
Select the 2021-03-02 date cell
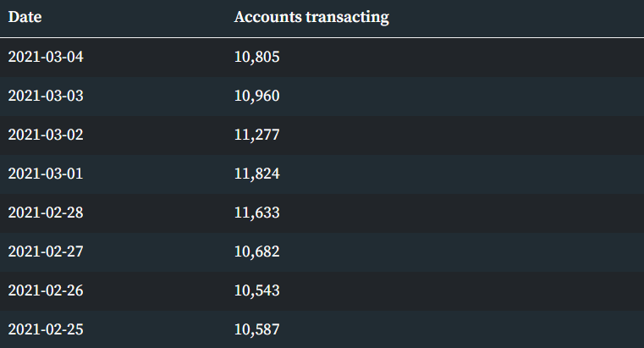click(46, 135)
